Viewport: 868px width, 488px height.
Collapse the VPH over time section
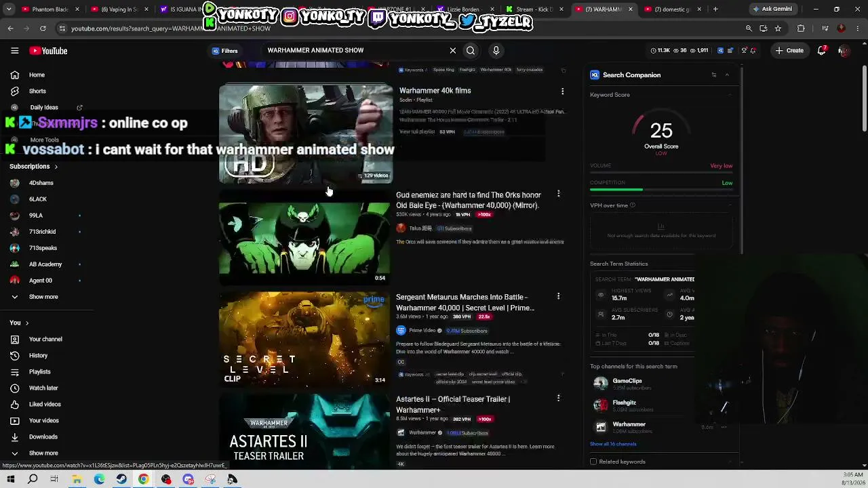pos(730,205)
